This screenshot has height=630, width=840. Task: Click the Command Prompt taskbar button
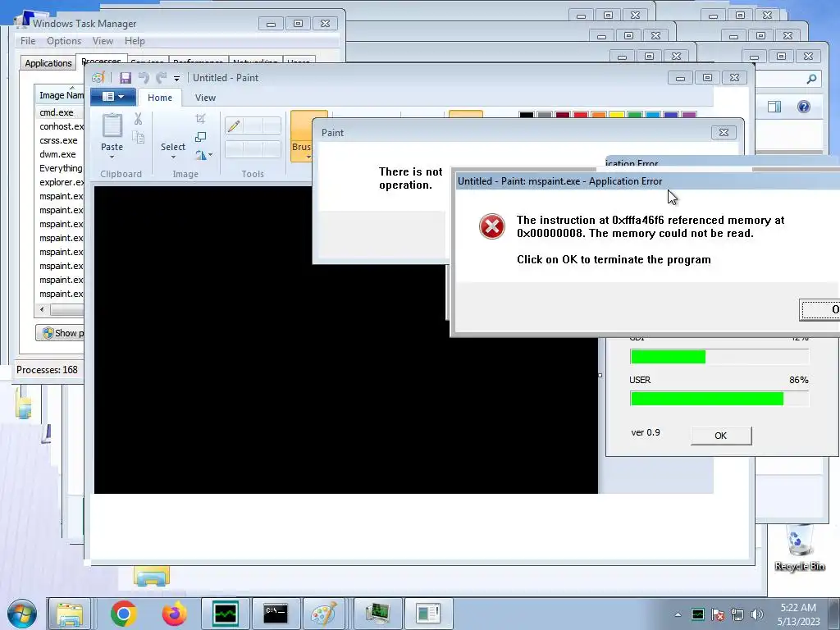(x=276, y=614)
